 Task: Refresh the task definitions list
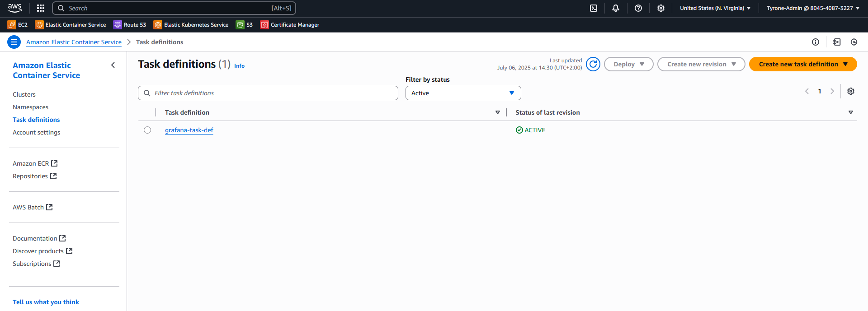(593, 64)
